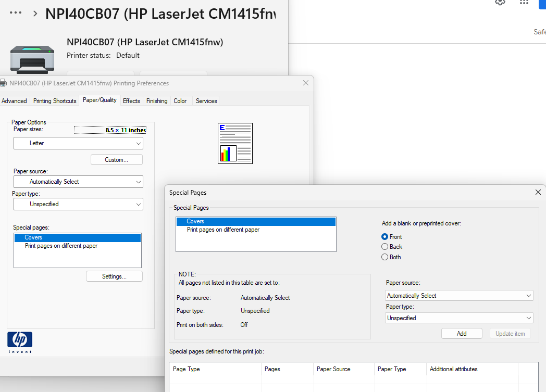Switch to the Color tab
The width and height of the screenshot is (546, 392).
coord(180,101)
